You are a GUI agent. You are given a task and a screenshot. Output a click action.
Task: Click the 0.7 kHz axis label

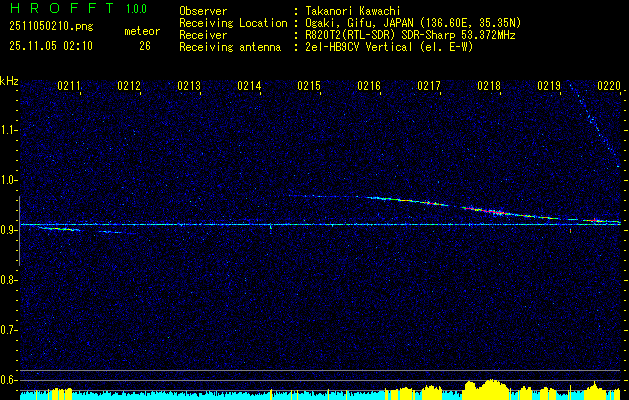(8, 330)
